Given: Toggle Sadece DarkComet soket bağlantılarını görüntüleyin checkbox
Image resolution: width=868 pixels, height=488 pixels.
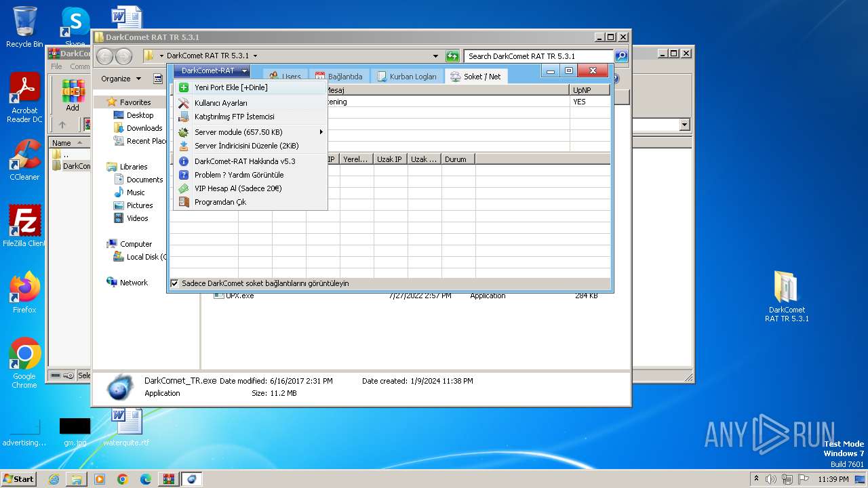Looking at the screenshot, I should 175,283.
